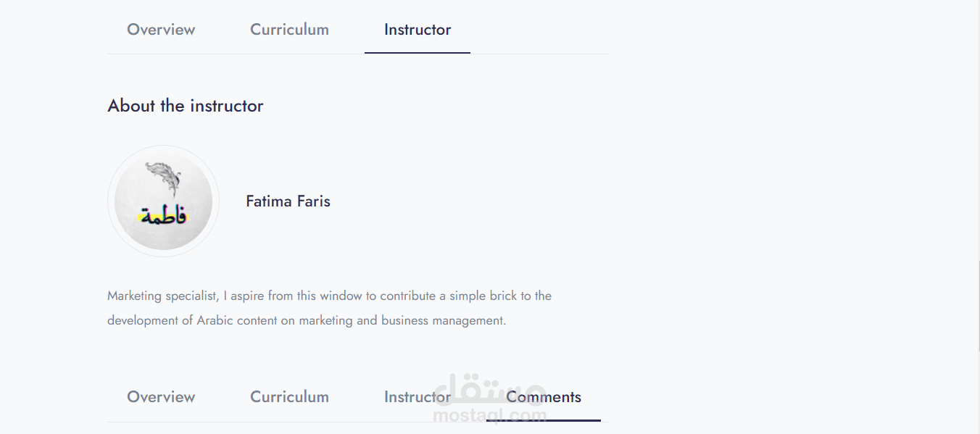This screenshot has width=980, height=434.
Task: Click the bio line about Arabic content
Action: (306, 320)
